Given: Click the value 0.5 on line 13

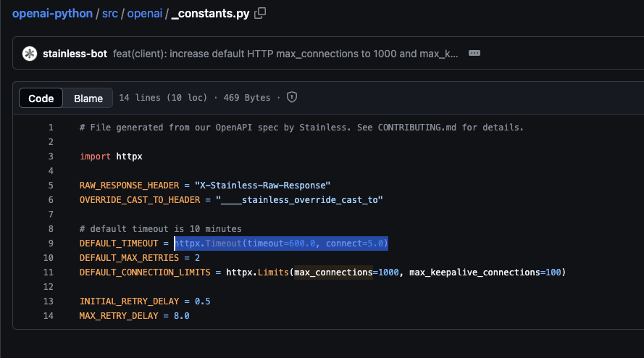Looking at the screenshot, I should [x=203, y=301].
